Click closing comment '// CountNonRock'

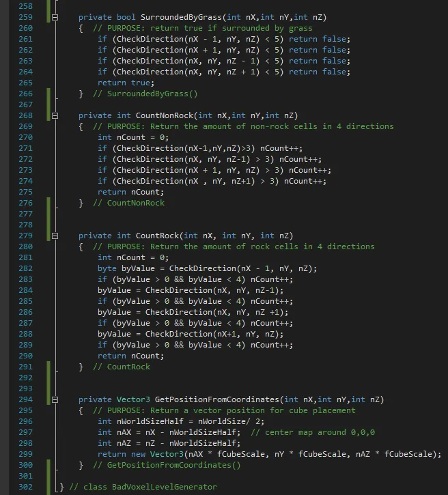point(128,203)
